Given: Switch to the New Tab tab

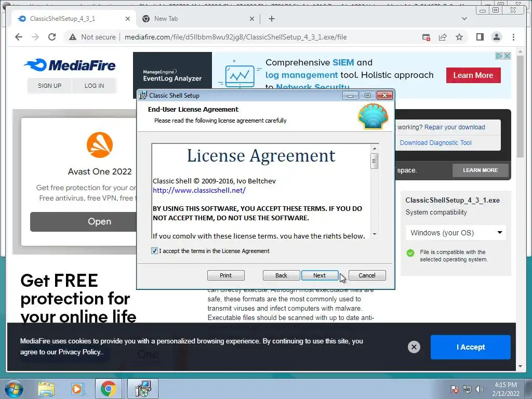Looking at the screenshot, I should pos(198,19).
